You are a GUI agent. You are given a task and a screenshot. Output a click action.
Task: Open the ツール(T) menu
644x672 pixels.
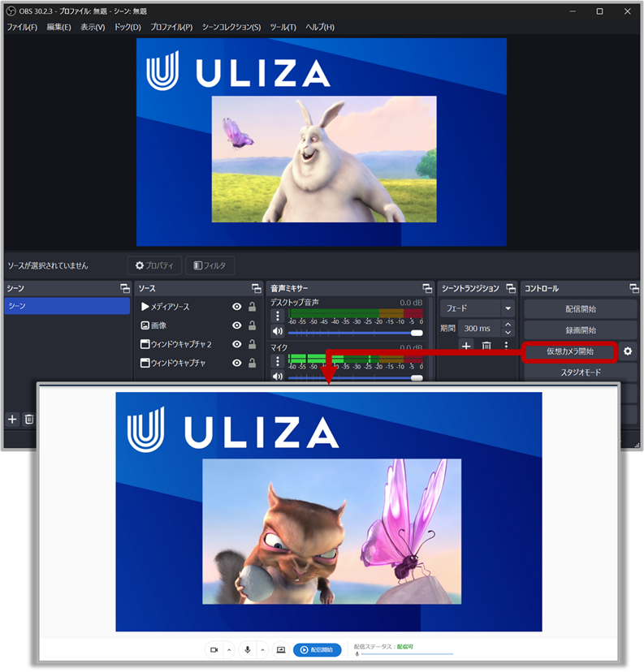click(283, 27)
